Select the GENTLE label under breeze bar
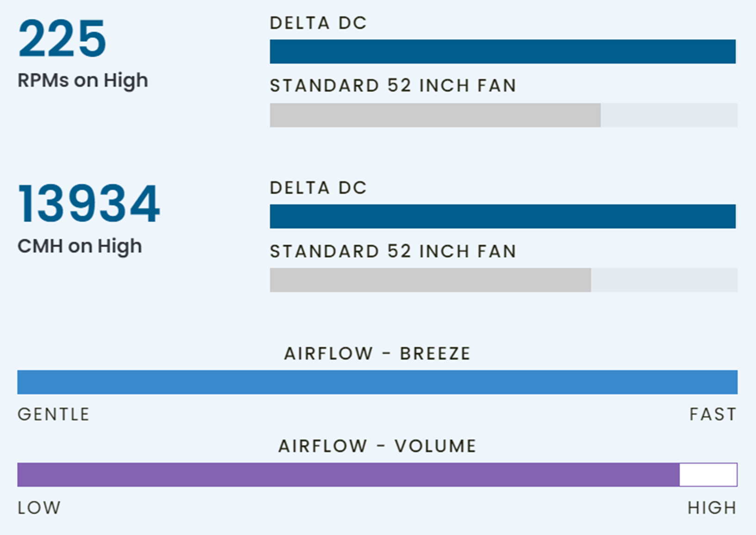This screenshot has width=756, height=535. 54,414
